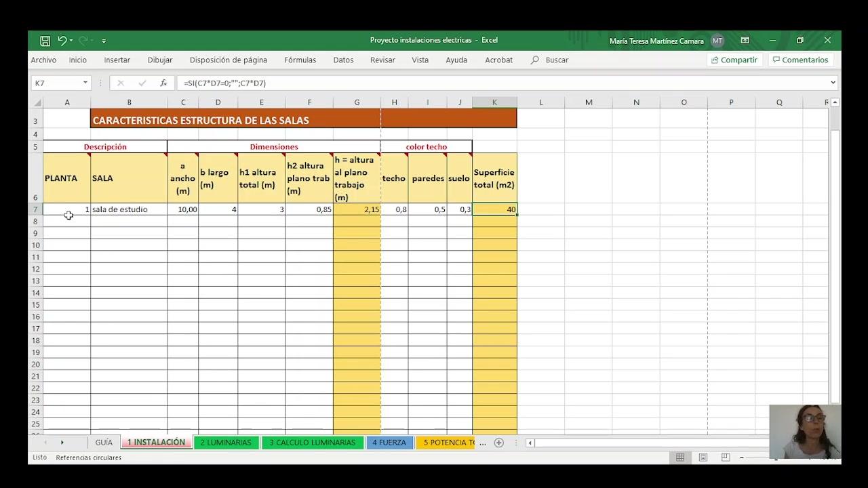Select the Disposición de página tab
868x488 pixels.
coord(229,60)
